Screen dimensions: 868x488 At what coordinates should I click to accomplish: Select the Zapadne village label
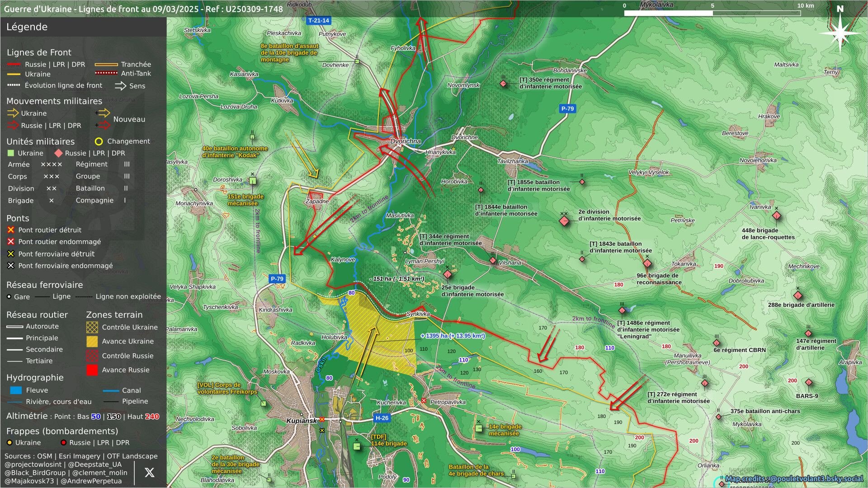point(317,202)
